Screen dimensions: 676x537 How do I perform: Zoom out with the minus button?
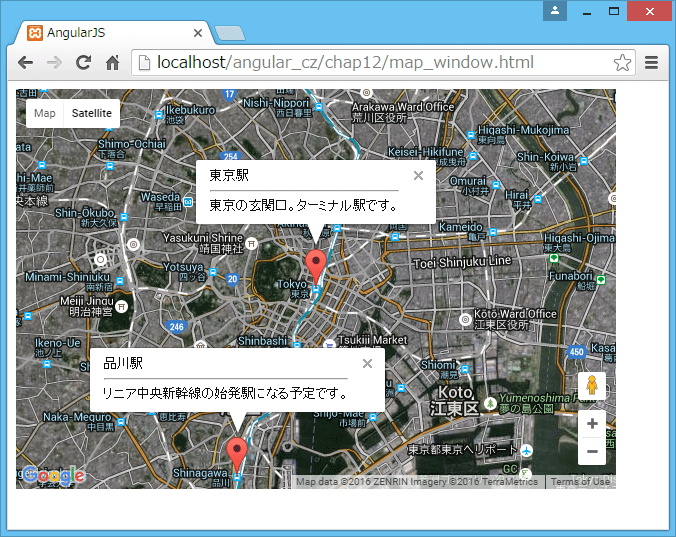tap(592, 451)
